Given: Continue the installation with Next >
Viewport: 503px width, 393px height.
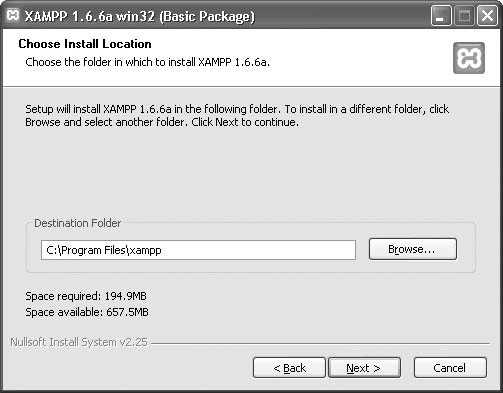Looking at the screenshot, I should pyautogui.click(x=364, y=368).
